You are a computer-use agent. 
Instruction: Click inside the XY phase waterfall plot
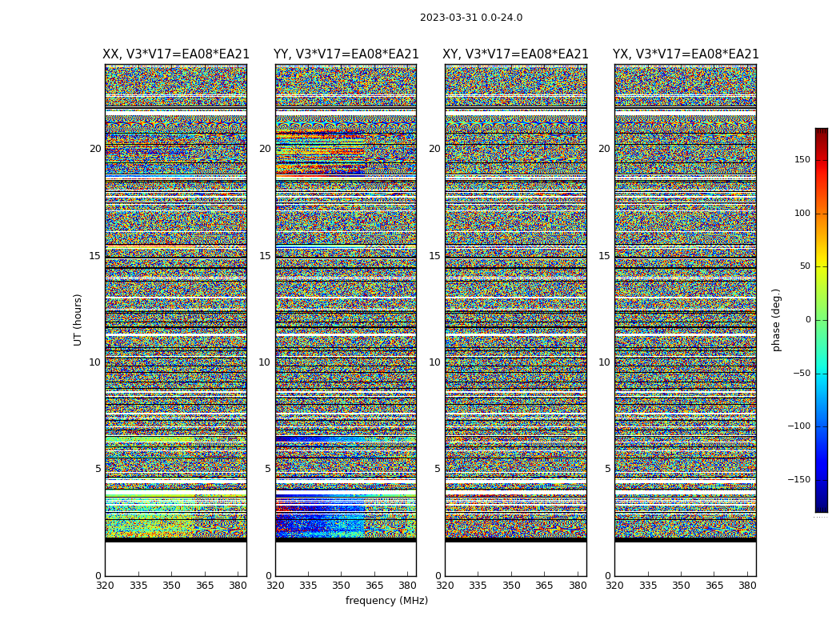coord(515,320)
